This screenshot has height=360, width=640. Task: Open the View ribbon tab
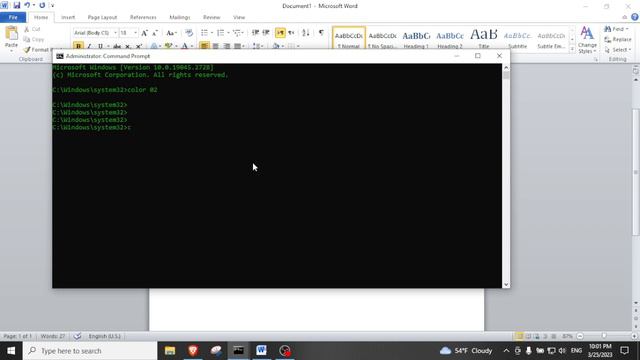click(x=239, y=17)
